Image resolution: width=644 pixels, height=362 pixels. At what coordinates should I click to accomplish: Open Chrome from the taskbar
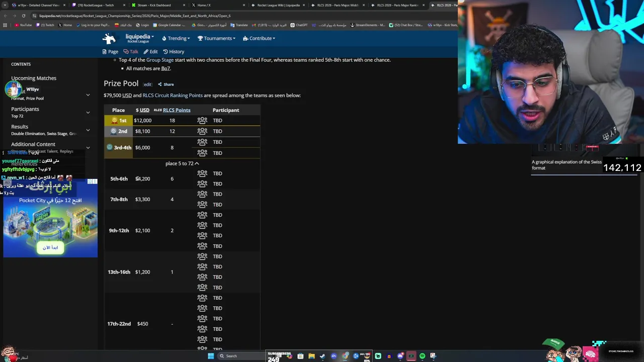345,356
